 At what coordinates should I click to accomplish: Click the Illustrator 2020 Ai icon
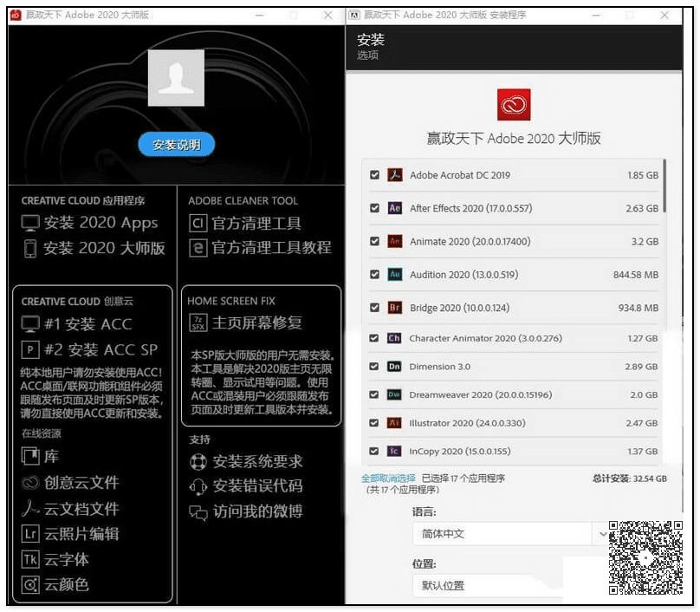393,423
